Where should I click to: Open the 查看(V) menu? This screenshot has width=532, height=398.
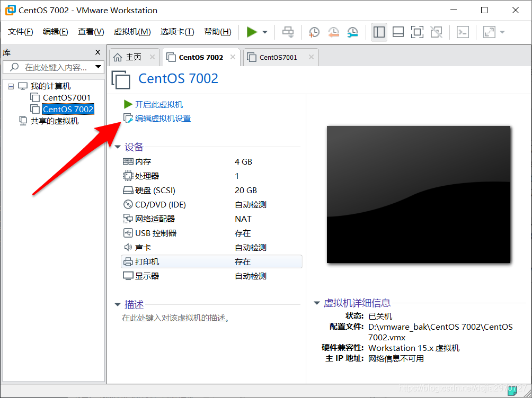(91, 32)
